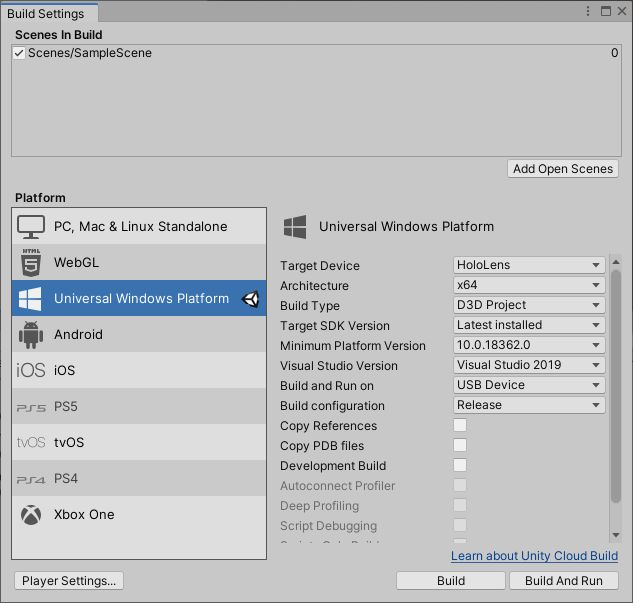Image resolution: width=633 pixels, height=603 pixels.
Task: Click the scene index number 0
Action: pos(614,53)
